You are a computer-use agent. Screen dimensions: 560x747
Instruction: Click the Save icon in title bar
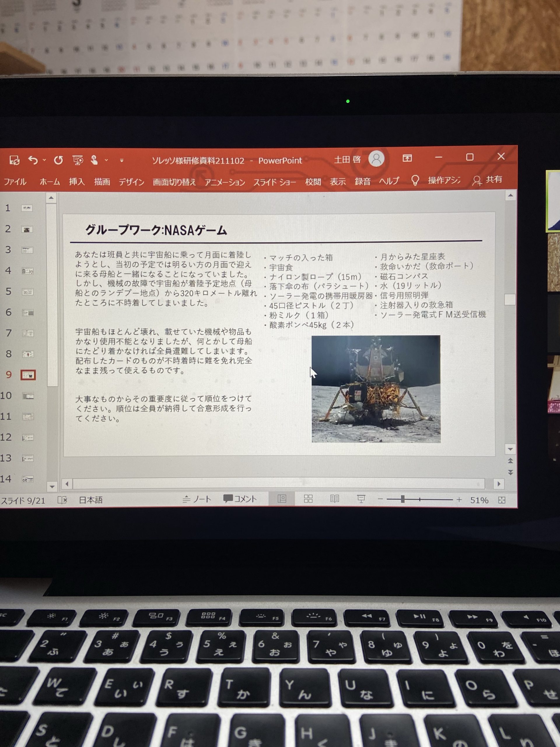15,160
